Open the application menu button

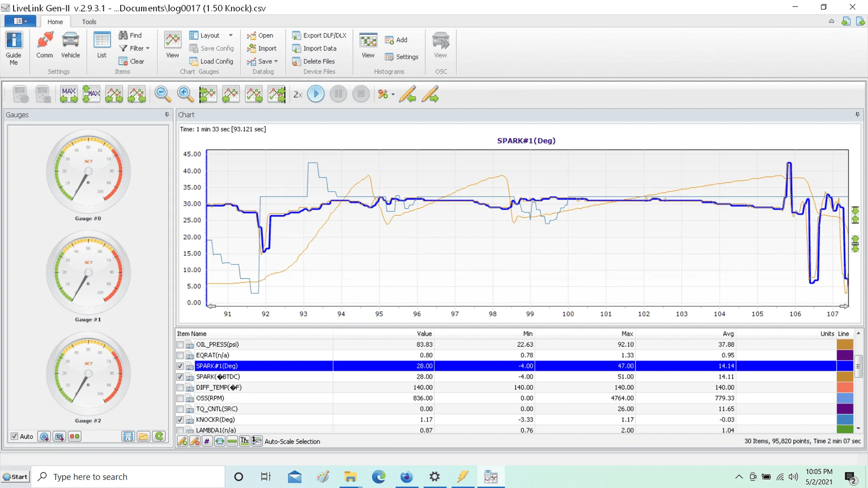click(x=20, y=21)
